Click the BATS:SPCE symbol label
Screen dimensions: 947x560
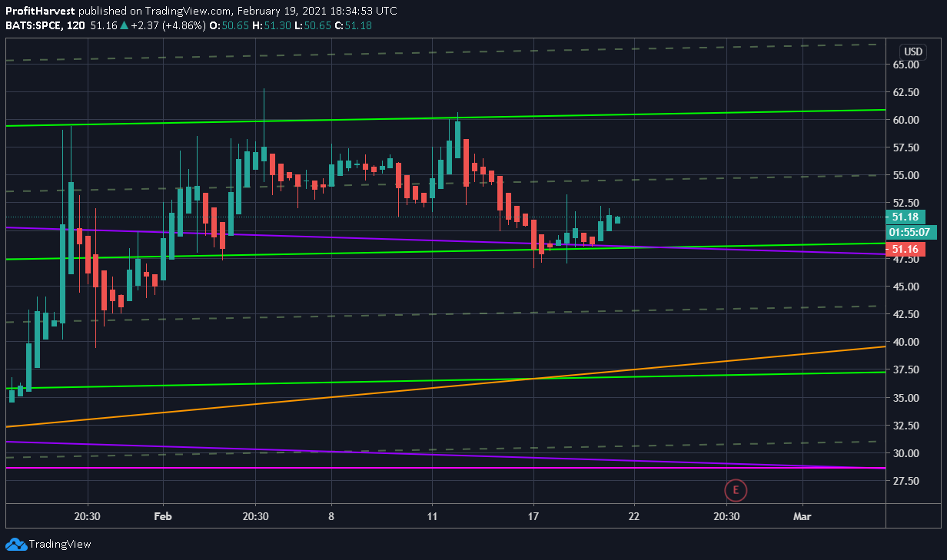(33, 25)
